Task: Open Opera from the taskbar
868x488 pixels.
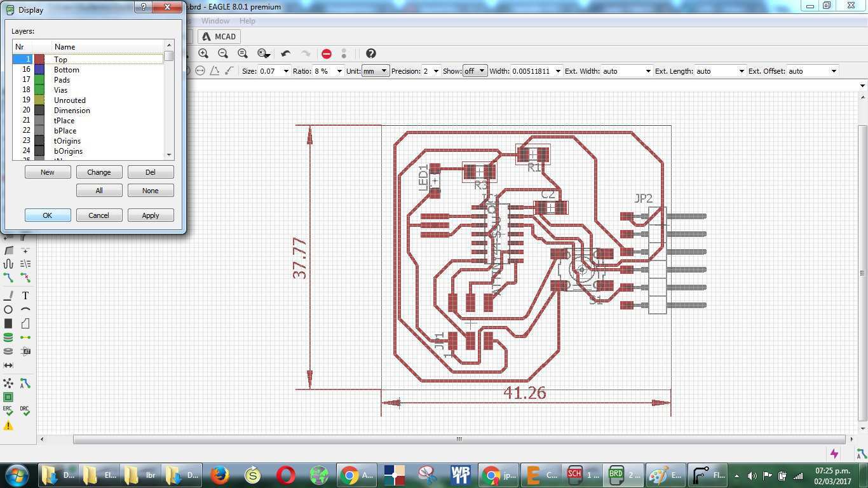Action: (x=286, y=475)
